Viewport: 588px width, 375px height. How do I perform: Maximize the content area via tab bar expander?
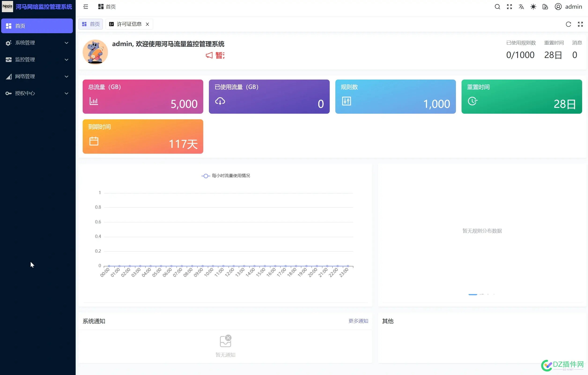(581, 24)
